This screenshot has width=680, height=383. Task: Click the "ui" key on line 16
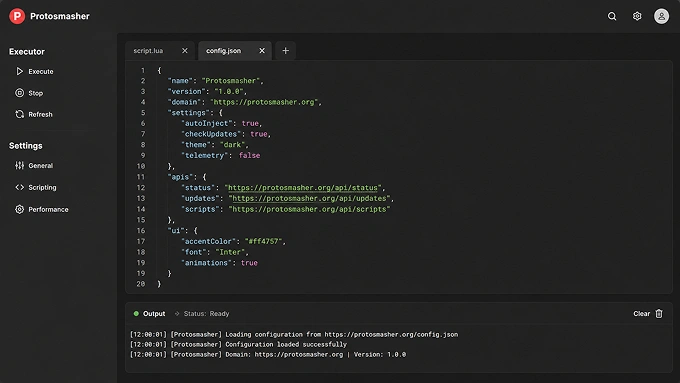[176, 230]
